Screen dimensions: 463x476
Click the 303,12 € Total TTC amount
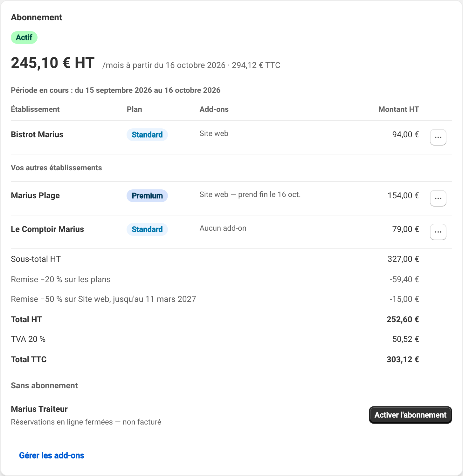pyautogui.click(x=403, y=359)
